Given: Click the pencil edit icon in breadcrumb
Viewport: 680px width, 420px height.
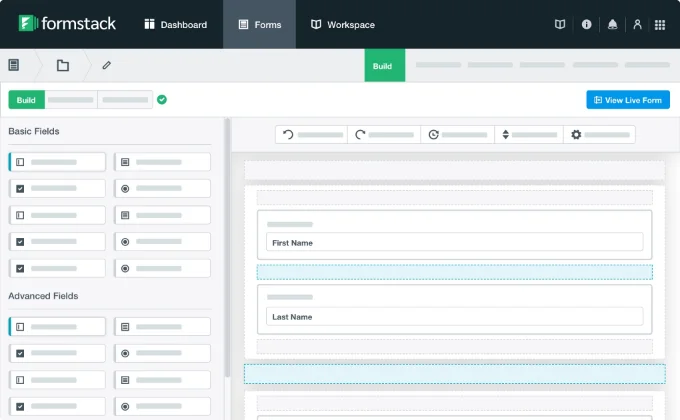Looking at the screenshot, I should coord(107,65).
